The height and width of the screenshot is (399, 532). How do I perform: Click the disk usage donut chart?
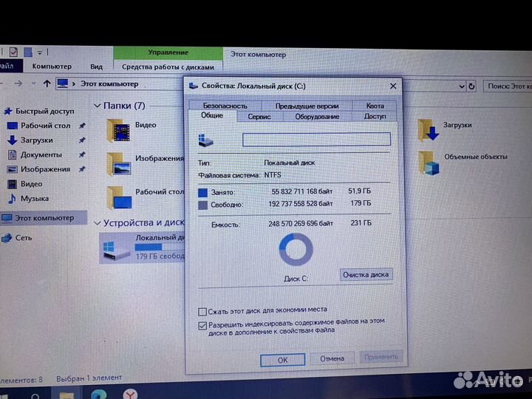(296, 250)
